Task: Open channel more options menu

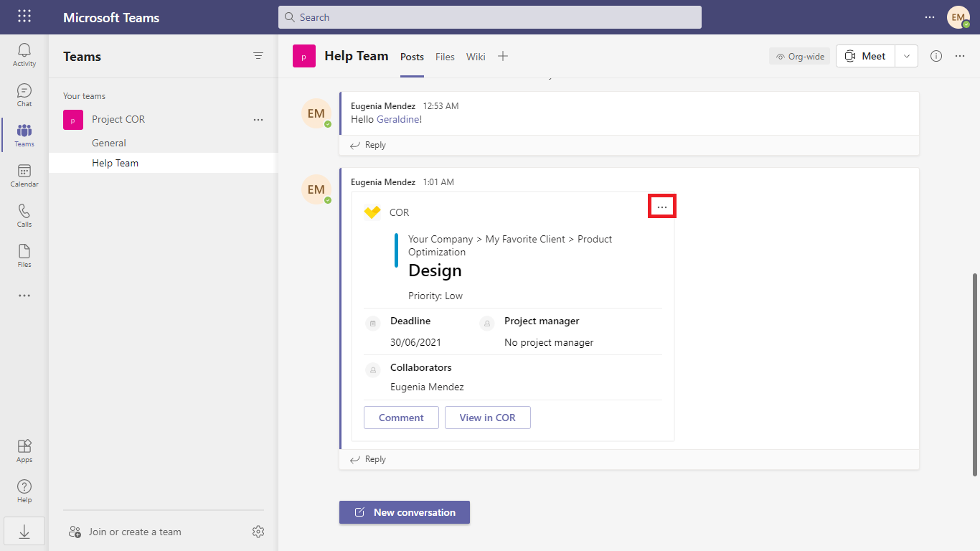Action: (960, 56)
